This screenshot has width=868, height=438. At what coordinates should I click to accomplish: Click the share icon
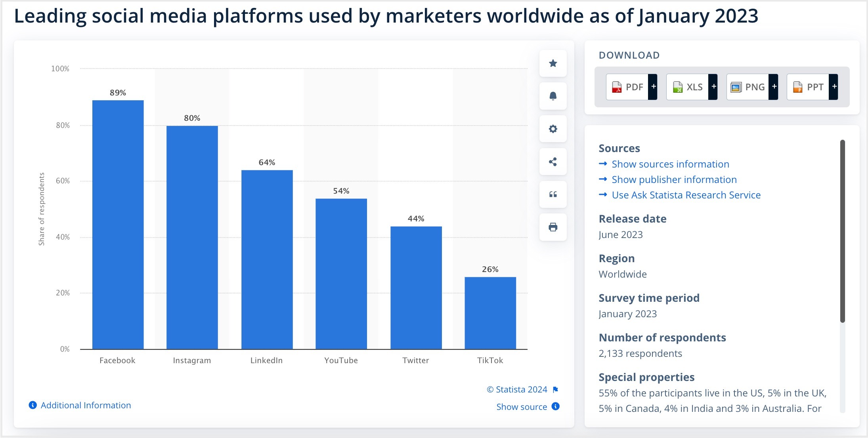click(x=553, y=162)
